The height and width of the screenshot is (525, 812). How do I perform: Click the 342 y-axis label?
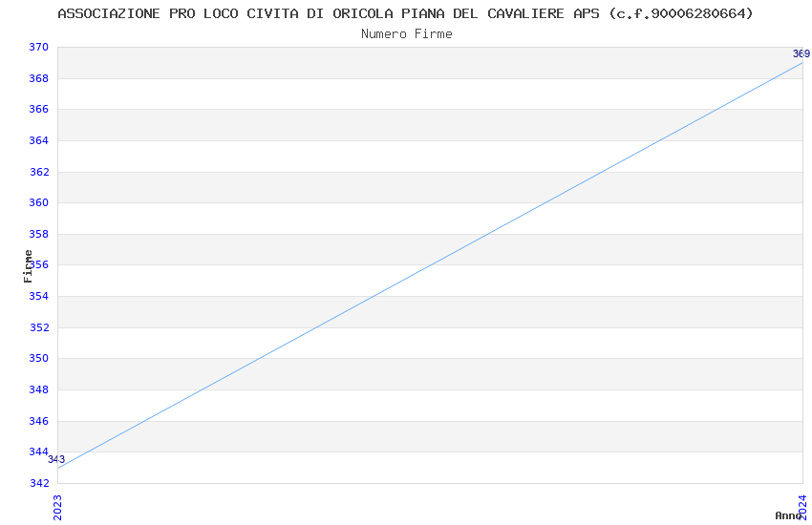click(x=39, y=483)
